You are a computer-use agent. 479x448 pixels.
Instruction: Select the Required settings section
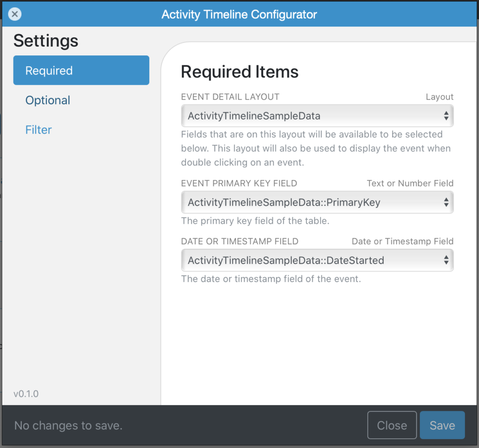tap(81, 70)
